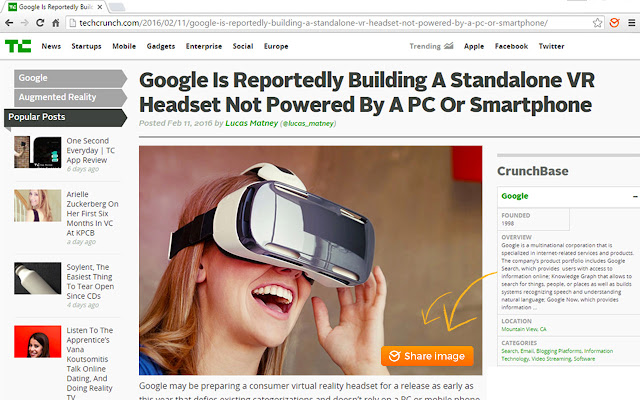Open the Chrome hamburger menu
The width and height of the screenshot is (640, 400).
(631, 23)
